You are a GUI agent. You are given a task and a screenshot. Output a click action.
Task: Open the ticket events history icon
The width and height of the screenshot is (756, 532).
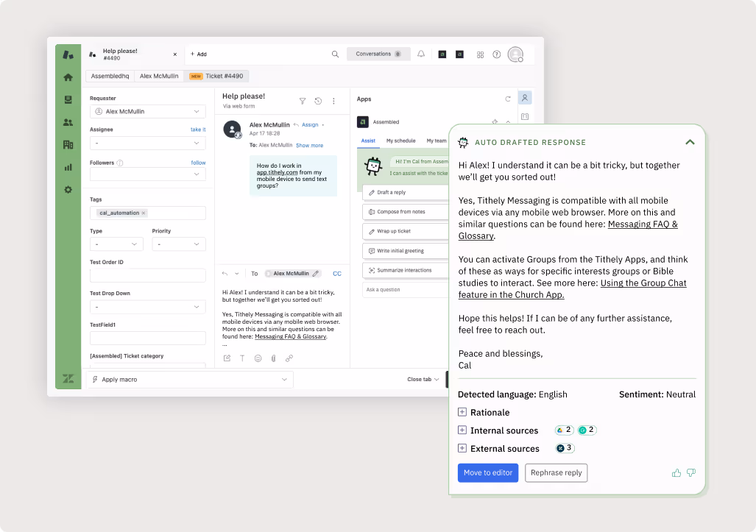[318, 102]
